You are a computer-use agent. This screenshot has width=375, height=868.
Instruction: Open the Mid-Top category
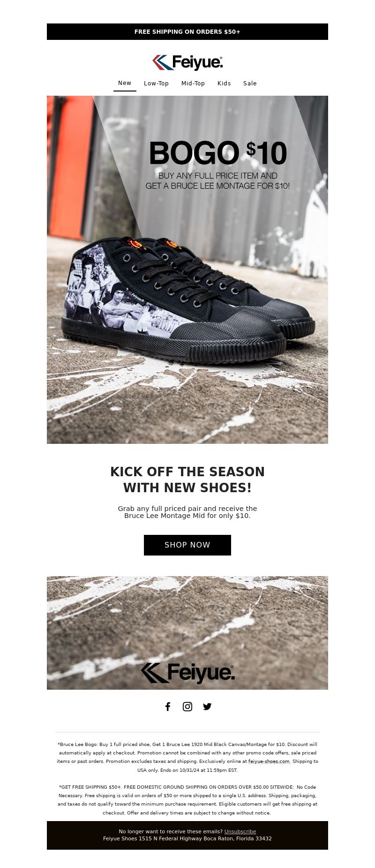193,84
